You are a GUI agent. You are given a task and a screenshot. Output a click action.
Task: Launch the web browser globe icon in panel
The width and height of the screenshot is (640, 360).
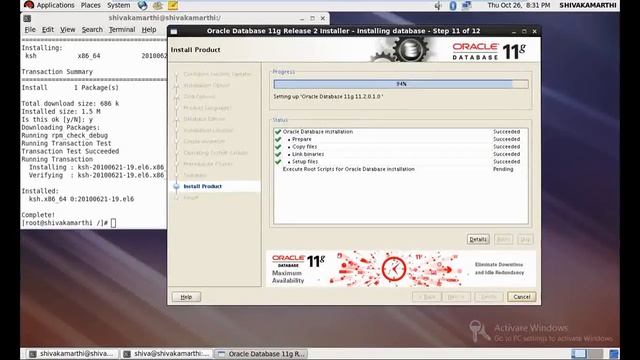pyautogui.click(x=142, y=5)
